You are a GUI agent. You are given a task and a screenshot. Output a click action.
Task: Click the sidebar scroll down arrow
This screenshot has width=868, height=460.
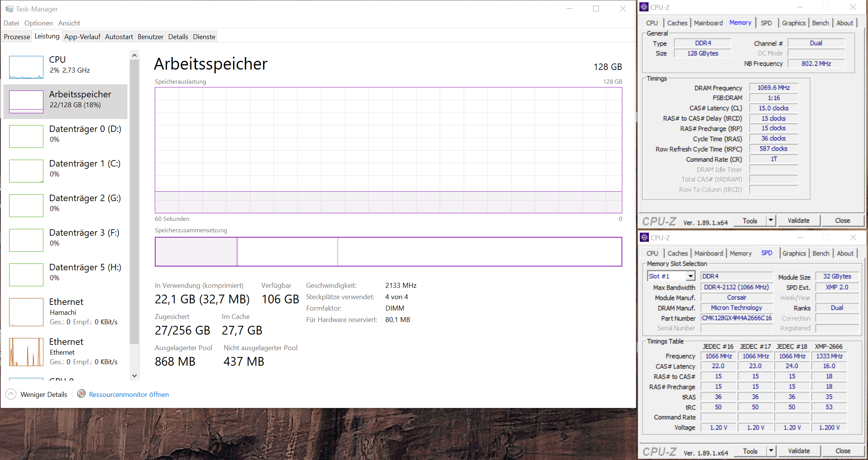pyautogui.click(x=134, y=376)
